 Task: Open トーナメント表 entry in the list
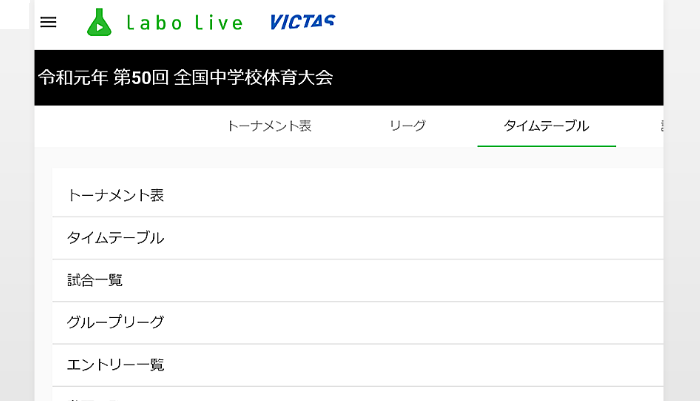[x=358, y=195]
